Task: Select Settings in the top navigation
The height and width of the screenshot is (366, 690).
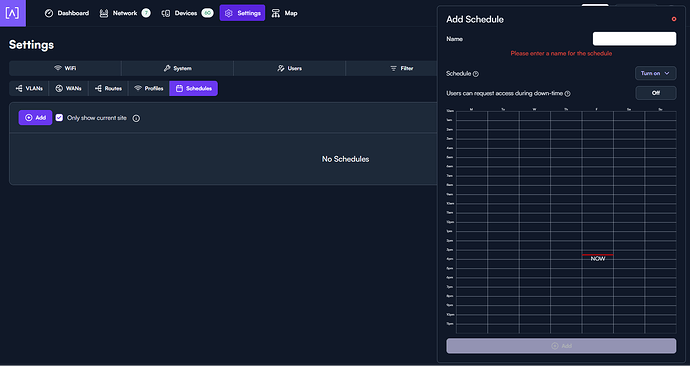Action: (x=242, y=13)
